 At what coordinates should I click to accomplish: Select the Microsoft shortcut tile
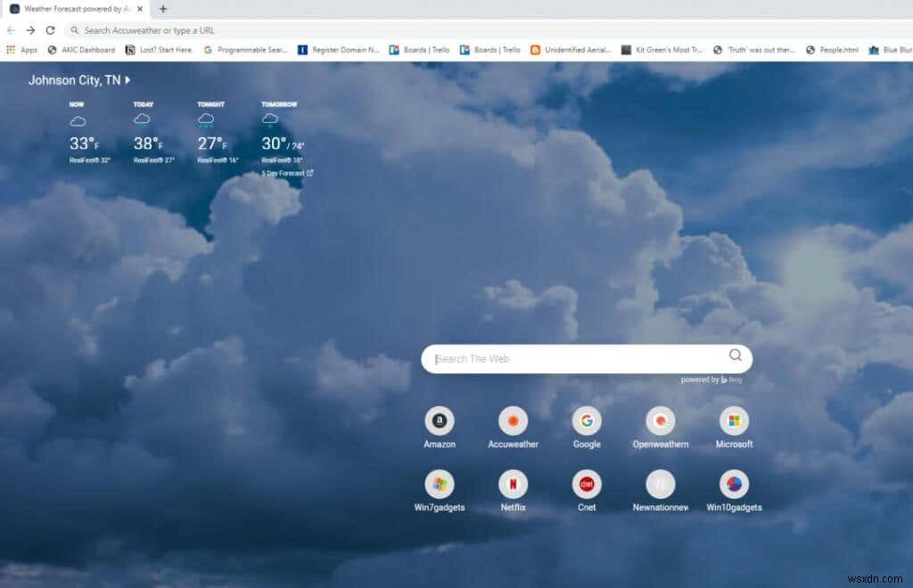734,421
